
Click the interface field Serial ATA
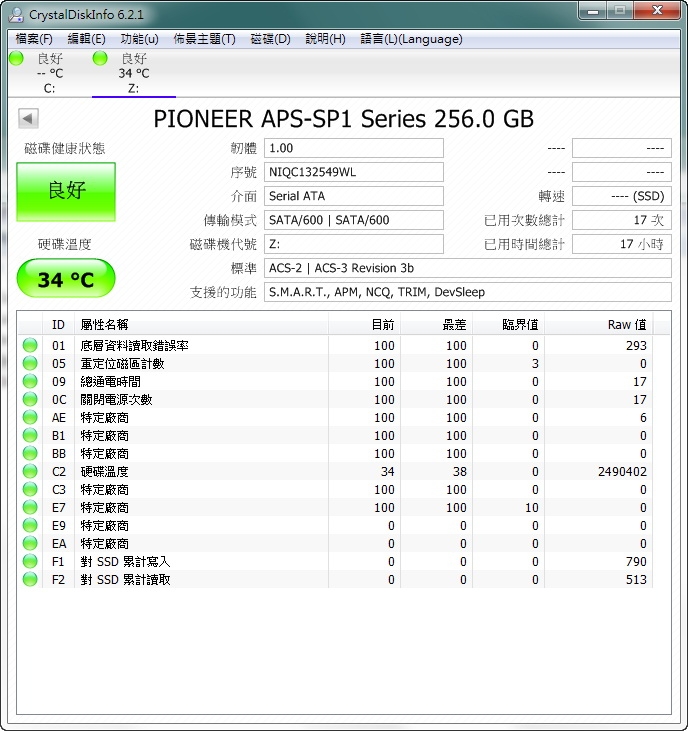click(354, 196)
